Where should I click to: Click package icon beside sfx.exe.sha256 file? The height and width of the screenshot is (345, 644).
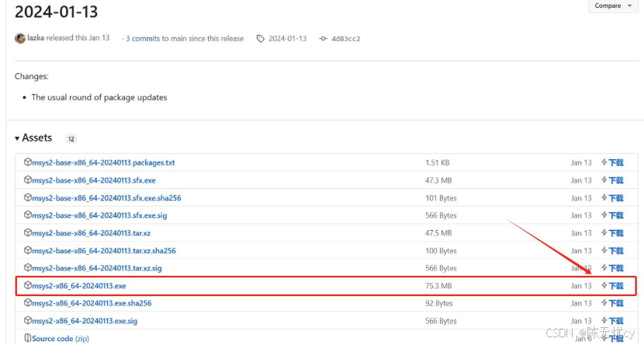(x=27, y=197)
